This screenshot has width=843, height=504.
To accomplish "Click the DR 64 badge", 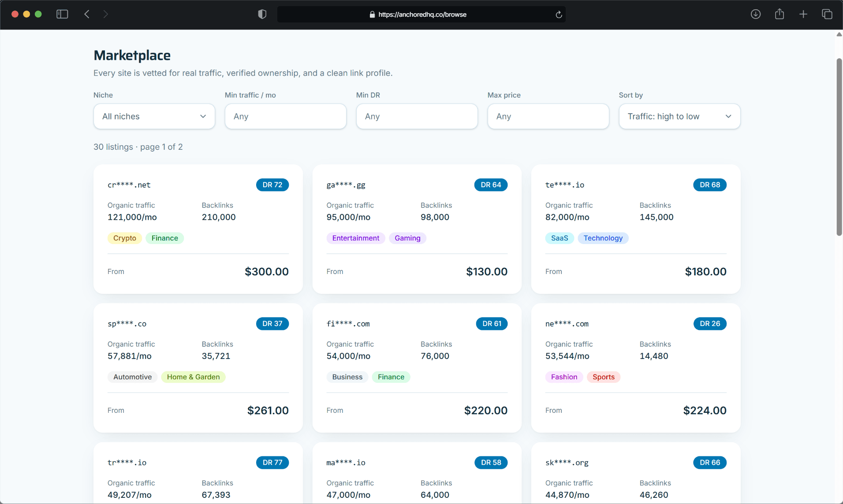I will pos(491,185).
